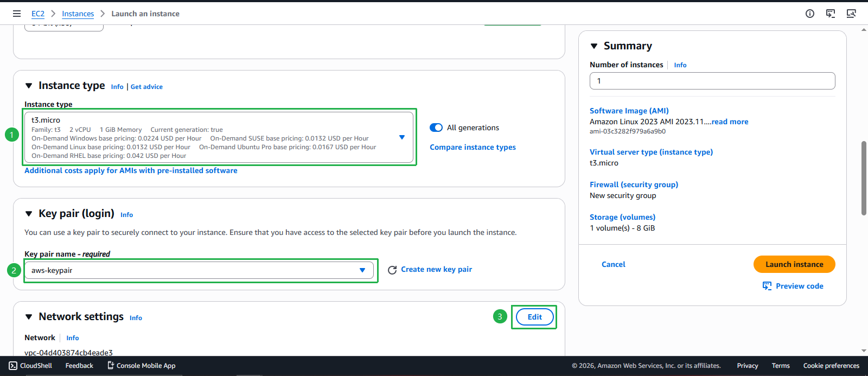Viewport: 868px width, 376px height.
Task: Collapse the Network settings section
Action: [29, 317]
